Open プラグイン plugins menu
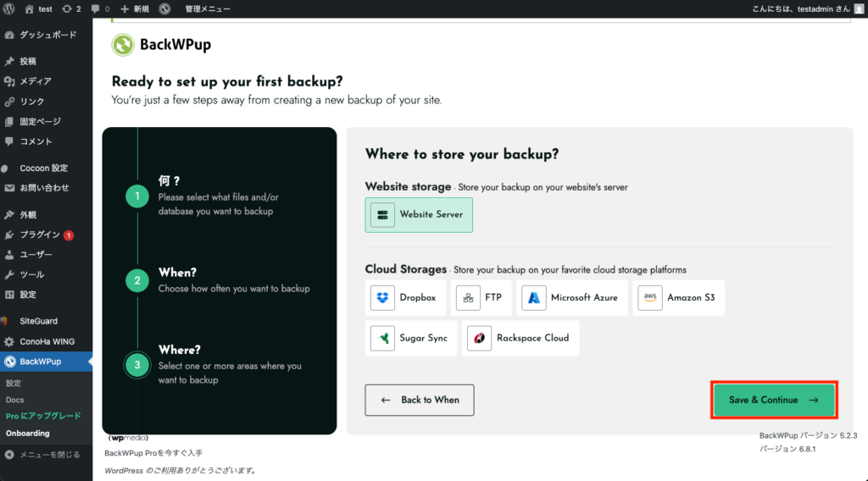The height and width of the screenshot is (481, 868). [47, 235]
